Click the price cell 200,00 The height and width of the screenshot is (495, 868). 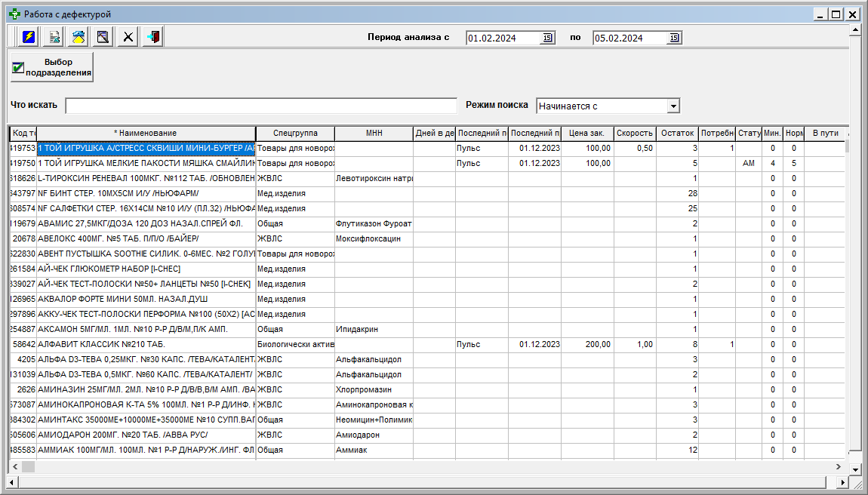coord(587,344)
